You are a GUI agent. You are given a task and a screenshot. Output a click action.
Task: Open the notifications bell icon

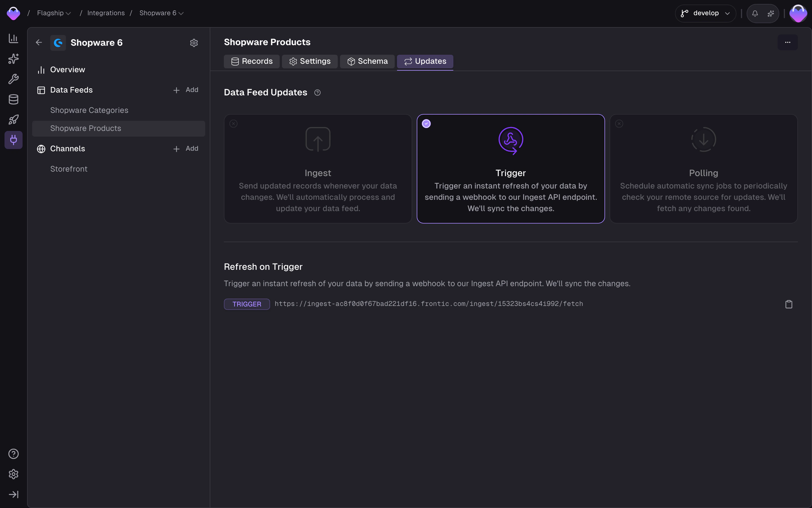point(755,14)
